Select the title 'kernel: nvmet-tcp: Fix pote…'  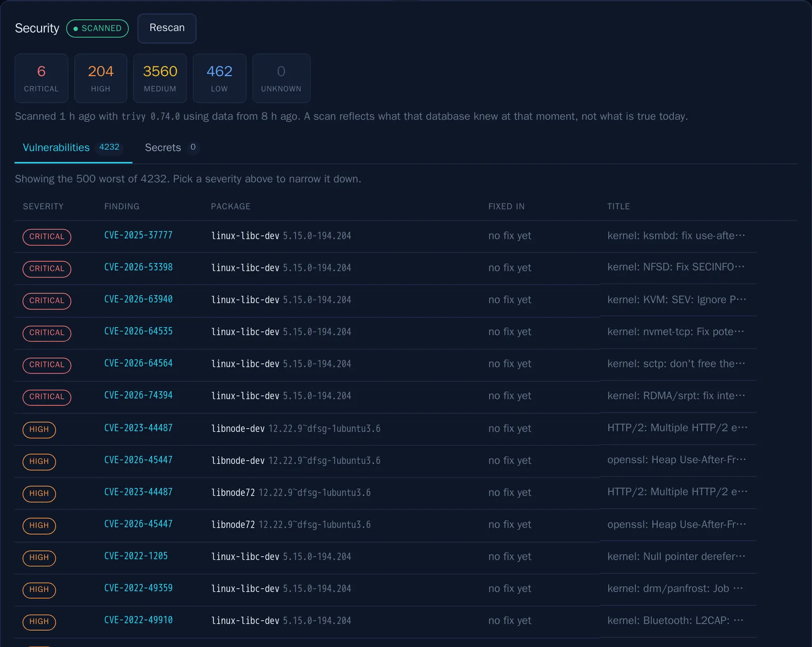point(676,331)
